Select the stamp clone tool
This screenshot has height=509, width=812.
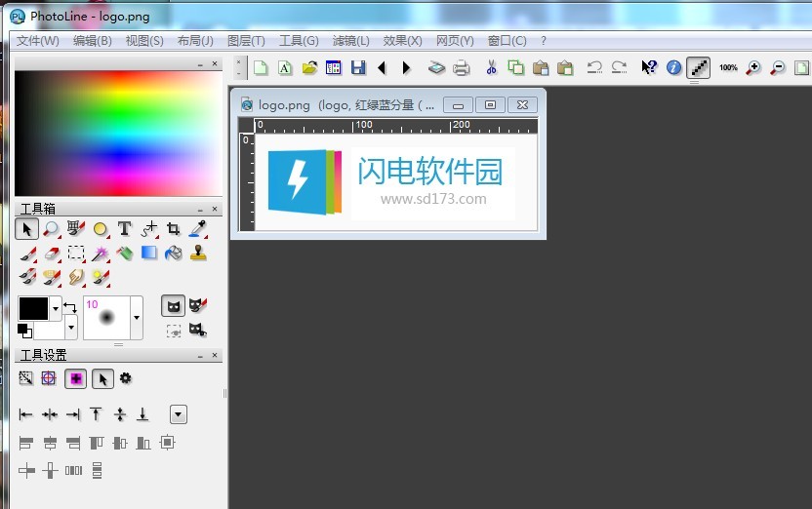point(198,253)
